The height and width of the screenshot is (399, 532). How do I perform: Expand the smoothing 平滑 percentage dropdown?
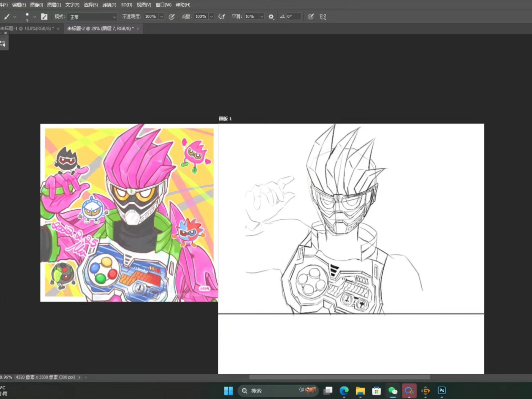[x=261, y=17]
